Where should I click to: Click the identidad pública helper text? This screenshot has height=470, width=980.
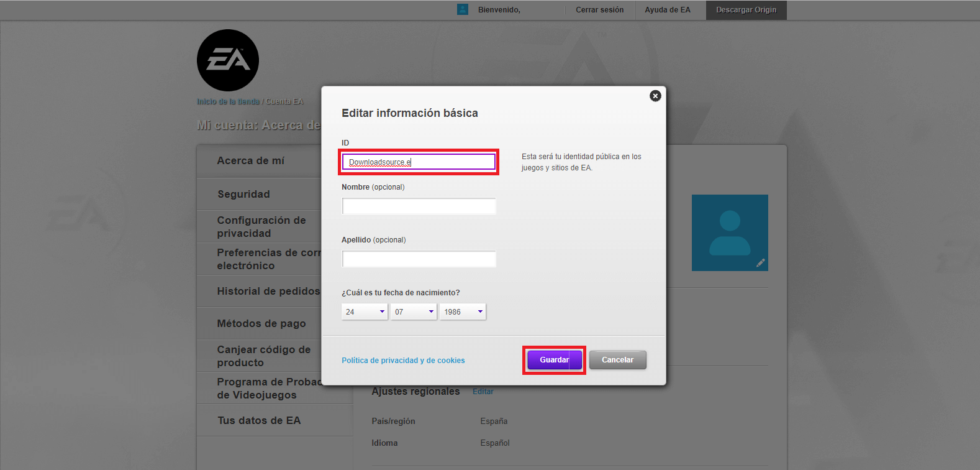(x=581, y=162)
